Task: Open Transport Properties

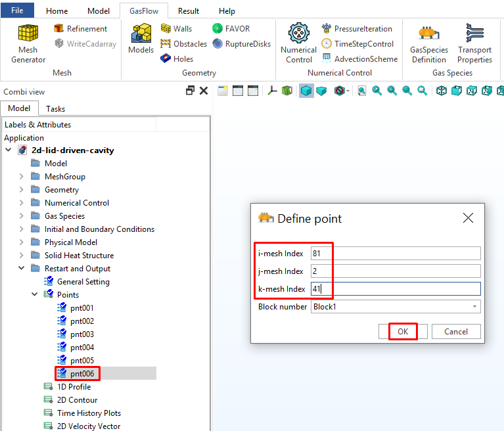Action: [x=474, y=43]
